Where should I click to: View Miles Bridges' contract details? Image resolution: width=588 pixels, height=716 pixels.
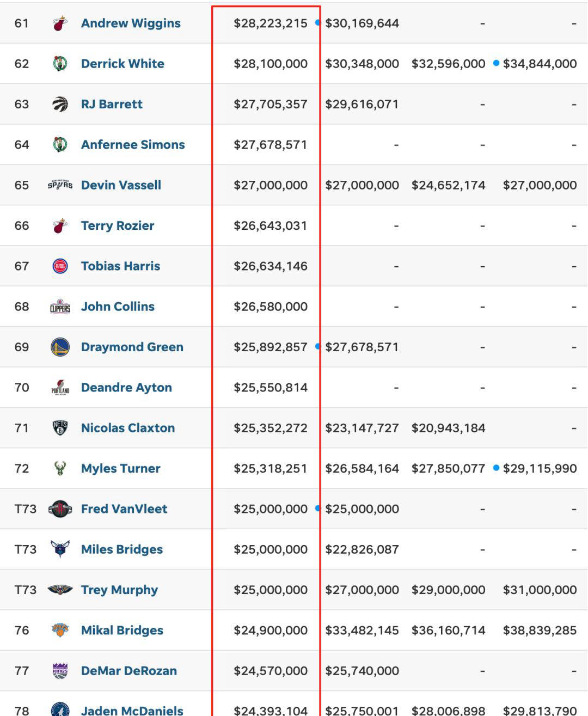(122, 549)
